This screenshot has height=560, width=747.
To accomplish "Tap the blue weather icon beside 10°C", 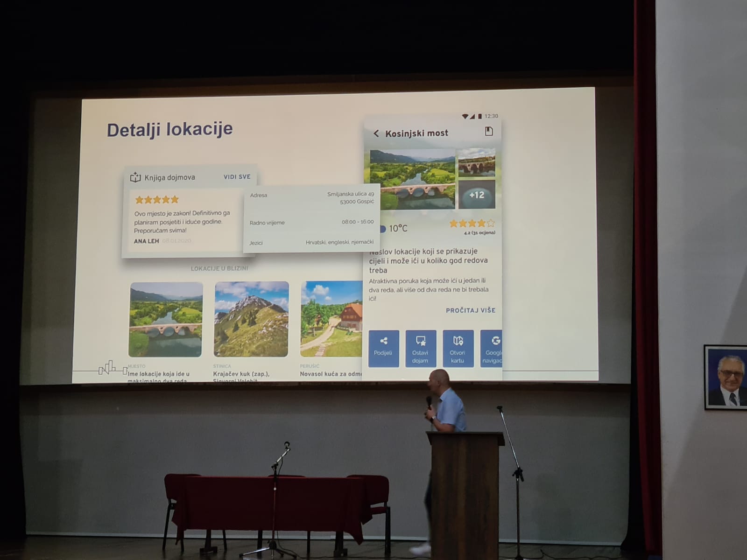I will pyautogui.click(x=382, y=229).
